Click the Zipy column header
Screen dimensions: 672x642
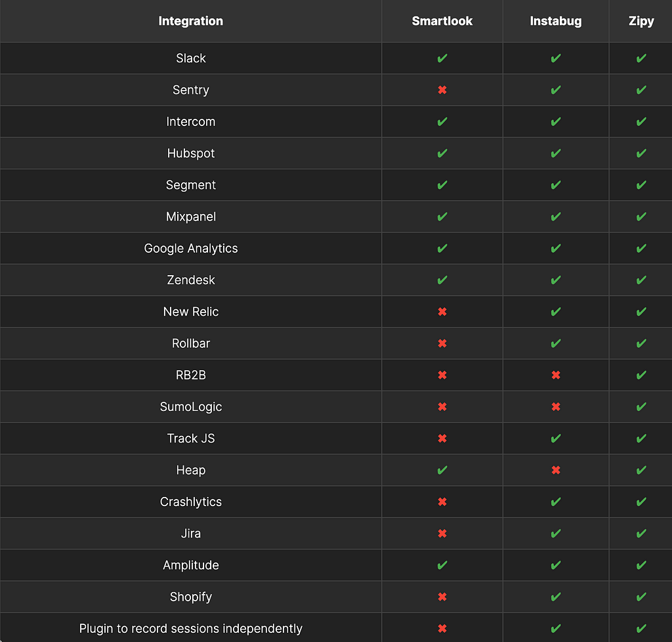640,21
